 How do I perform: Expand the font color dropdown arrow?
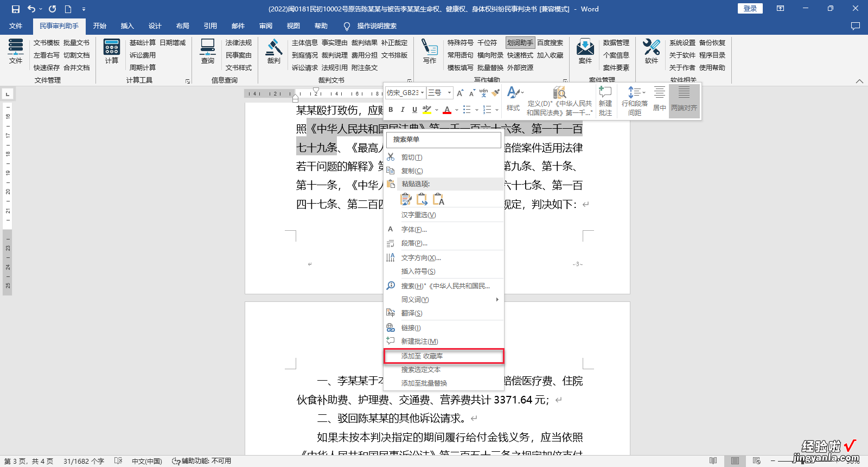tap(457, 110)
